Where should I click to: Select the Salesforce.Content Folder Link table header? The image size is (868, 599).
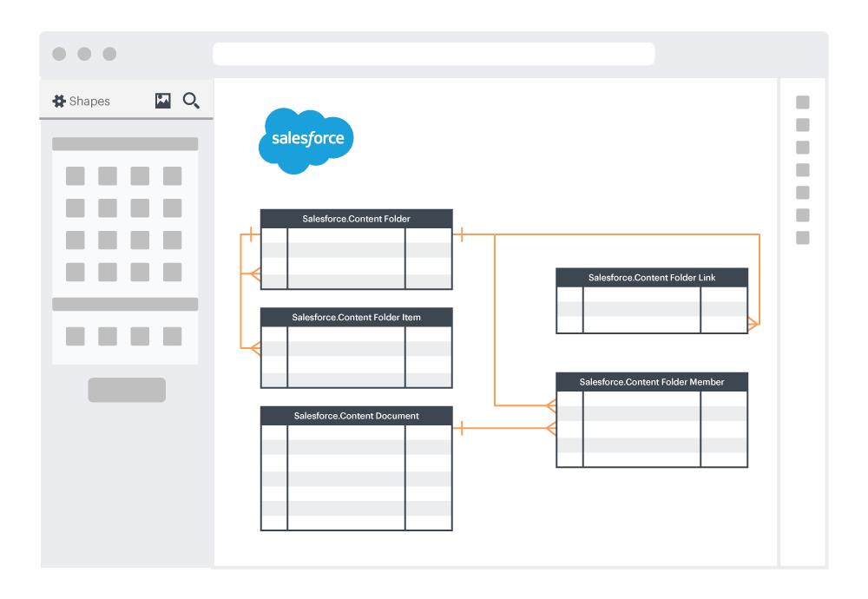[652, 278]
